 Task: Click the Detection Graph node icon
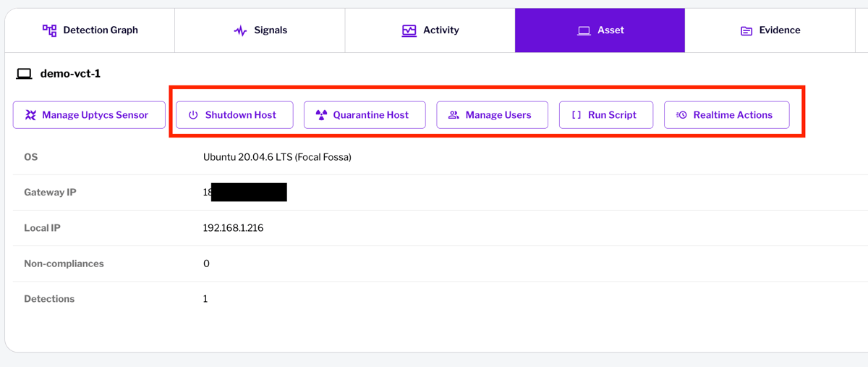pos(49,30)
